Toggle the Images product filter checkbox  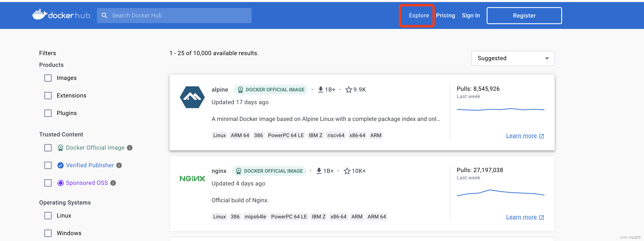point(48,78)
